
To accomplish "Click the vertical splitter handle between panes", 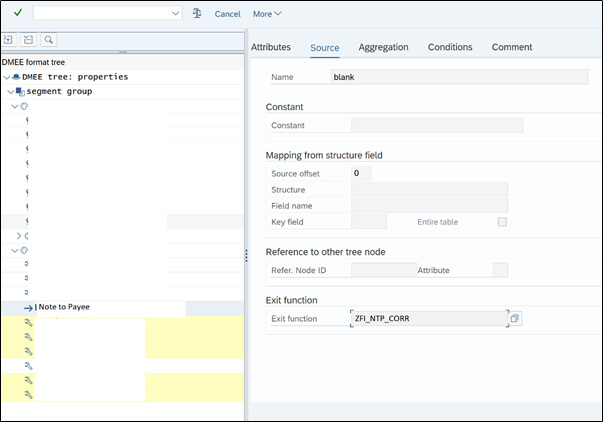I will coord(246,256).
